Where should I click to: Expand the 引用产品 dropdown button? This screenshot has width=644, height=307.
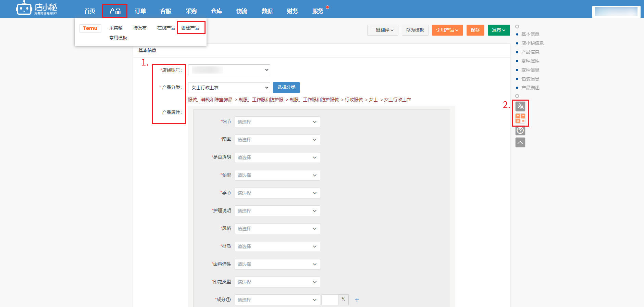447,30
